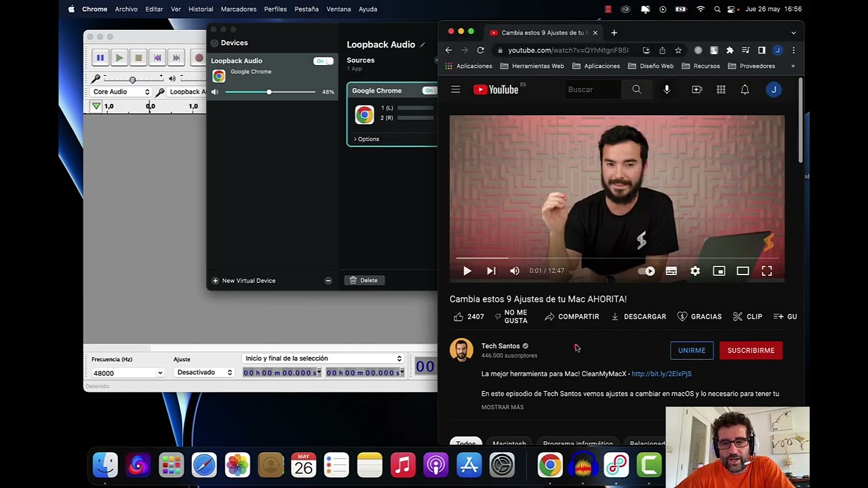Open the 'Inicio y final de la selección' dropdown
Screen dimensions: 868x488
[x=323, y=359]
